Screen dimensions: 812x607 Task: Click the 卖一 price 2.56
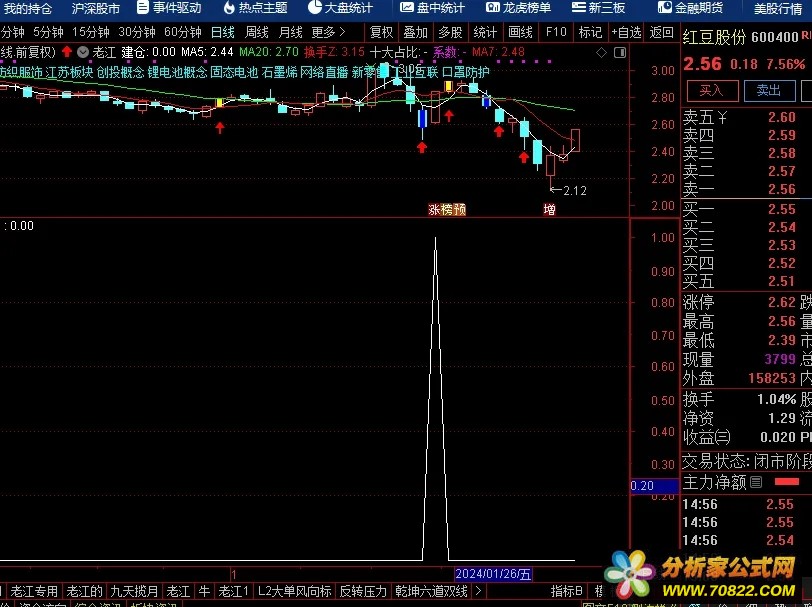(781, 189)
